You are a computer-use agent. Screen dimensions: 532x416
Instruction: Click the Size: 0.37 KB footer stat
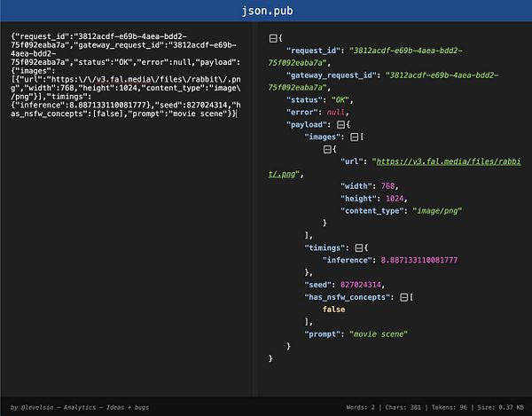coord(500,407)
